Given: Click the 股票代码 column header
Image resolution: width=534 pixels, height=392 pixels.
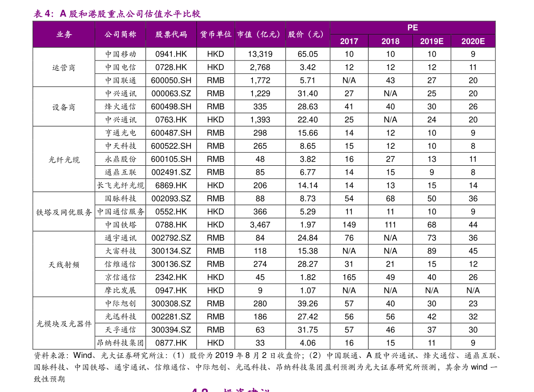Looking at the screenshot, I should click(171, 34).
